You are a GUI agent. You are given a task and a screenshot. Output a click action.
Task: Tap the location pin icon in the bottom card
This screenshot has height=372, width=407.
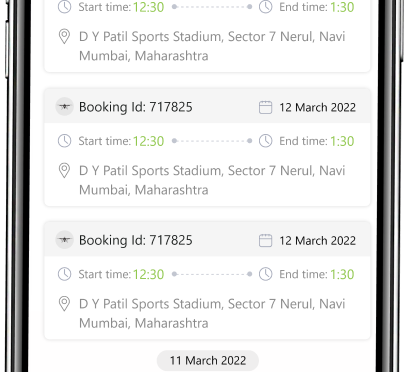click(x=64, y=304)
